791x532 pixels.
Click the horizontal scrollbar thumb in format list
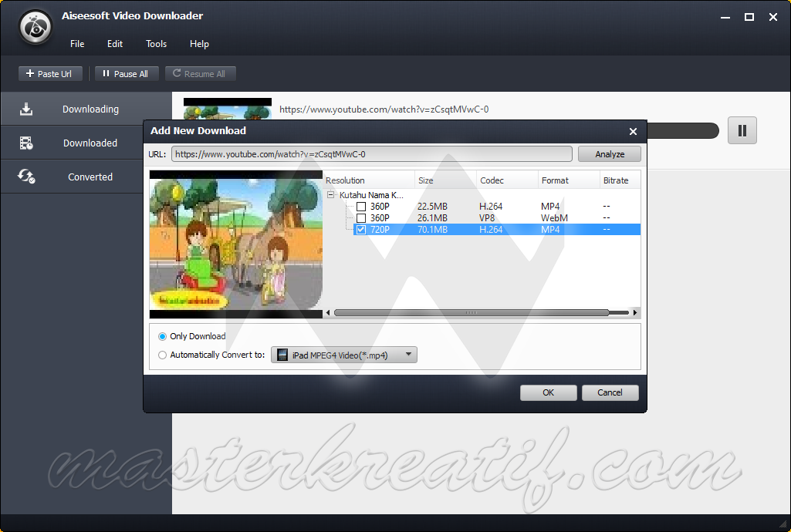tap(472, 313)
